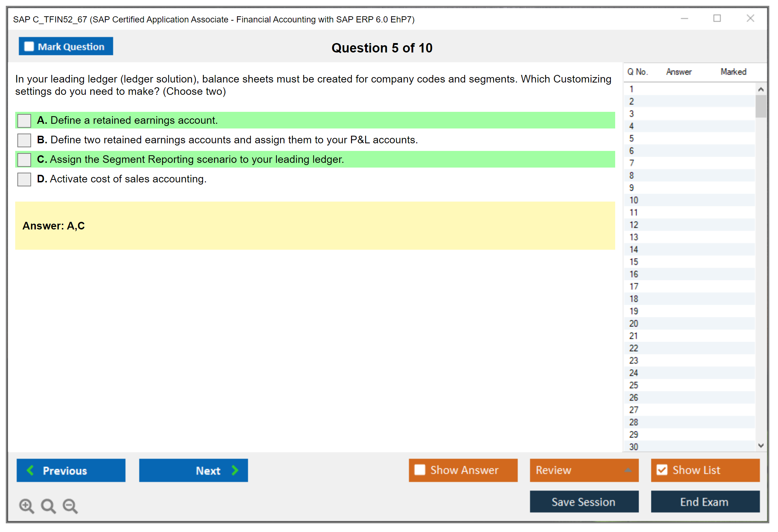Check answer C about the Segment Reporting scenario

[24, 160]
